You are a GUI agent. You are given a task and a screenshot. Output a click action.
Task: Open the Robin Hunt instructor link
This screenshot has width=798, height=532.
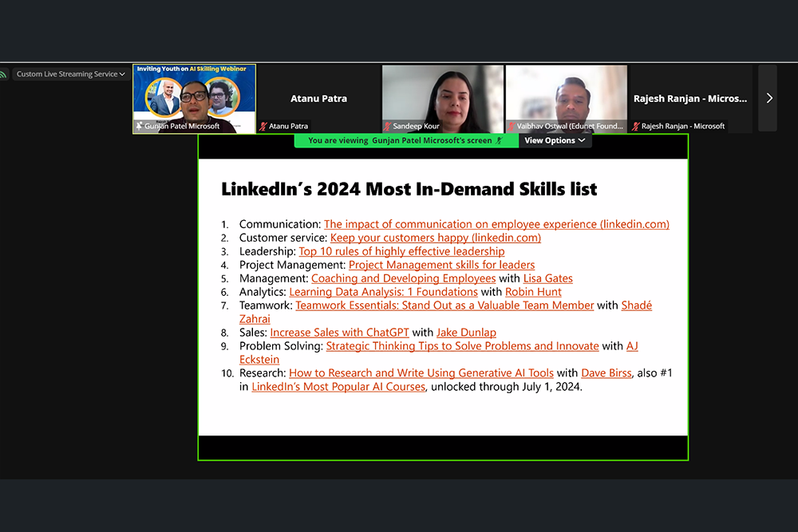point(533,292)
